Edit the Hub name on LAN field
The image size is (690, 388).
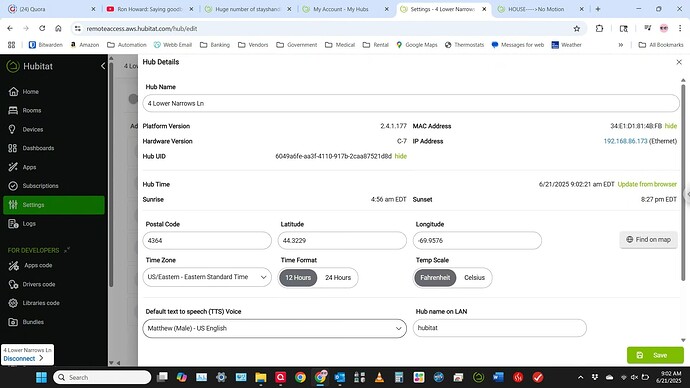pos(499,328)
